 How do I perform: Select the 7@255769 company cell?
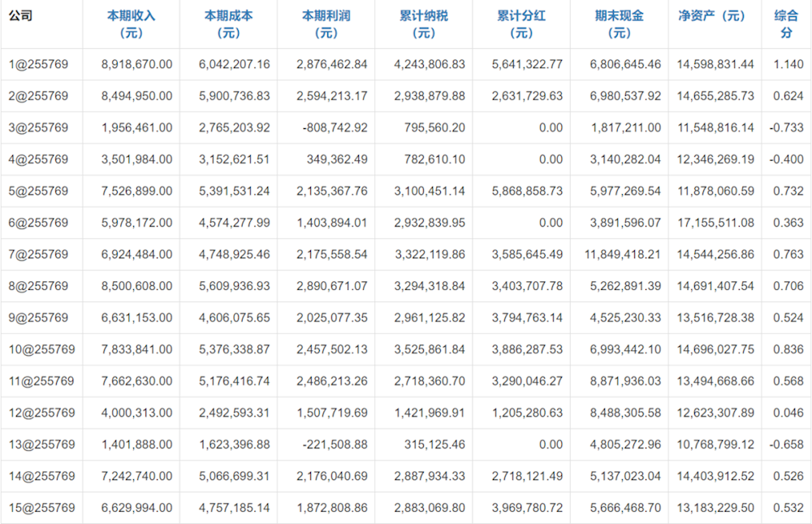click(x=38, y=254)
